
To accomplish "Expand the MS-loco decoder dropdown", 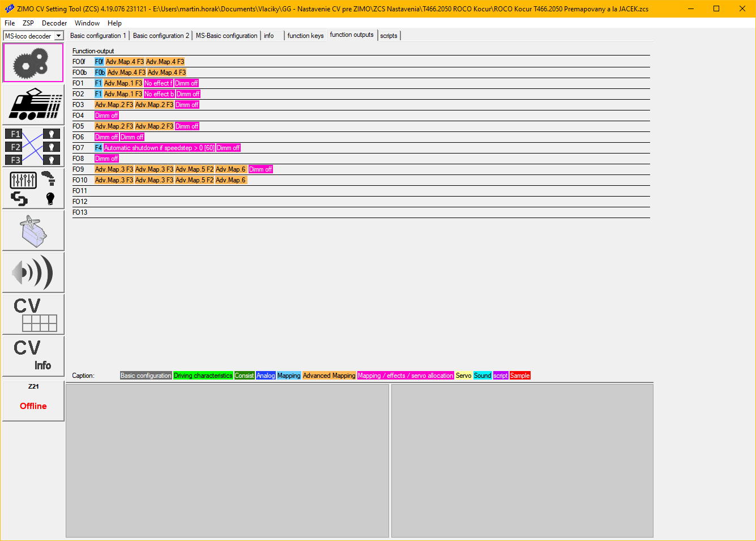I will (58, 36).
